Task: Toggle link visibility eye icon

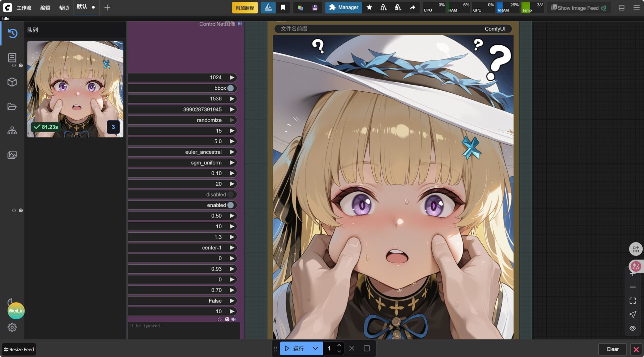Action: click(x=633, y=328)
